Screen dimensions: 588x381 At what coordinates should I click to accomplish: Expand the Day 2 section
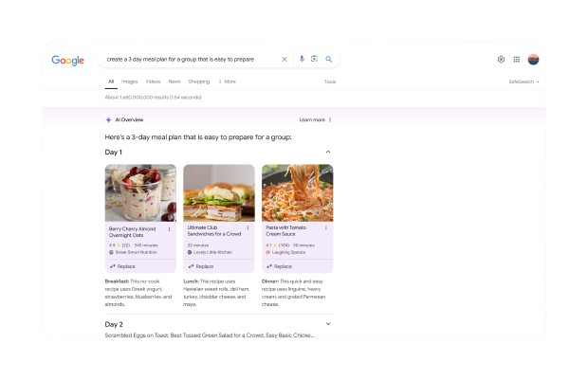pyautogui.click(x=328, y=324)
